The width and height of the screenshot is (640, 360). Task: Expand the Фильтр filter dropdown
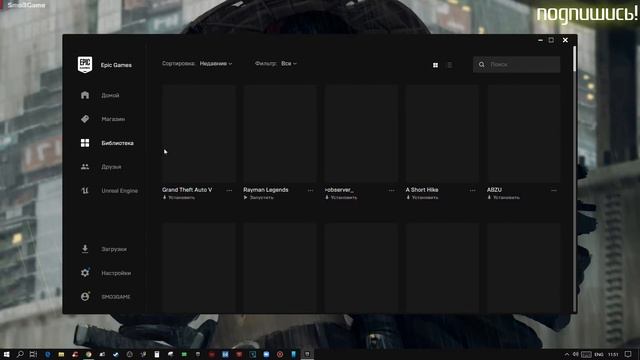pyautogui.click(x=289, y=64)
